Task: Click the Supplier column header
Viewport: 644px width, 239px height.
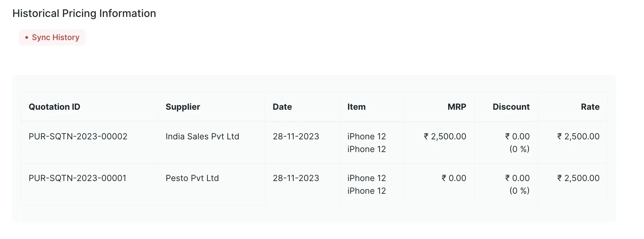Action: 183,107
